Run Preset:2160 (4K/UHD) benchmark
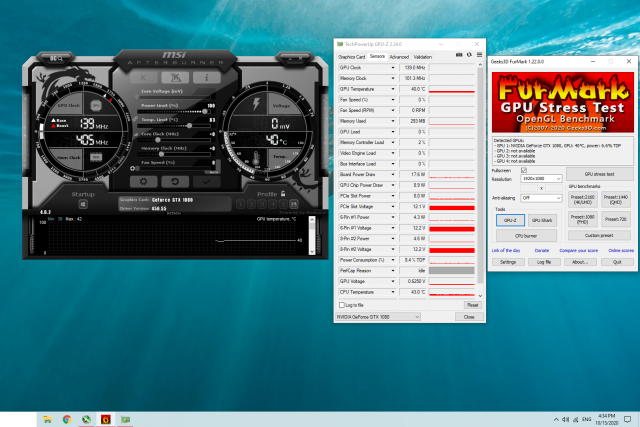The height and width of the screenshot is (427, 640). click(582, 200)
